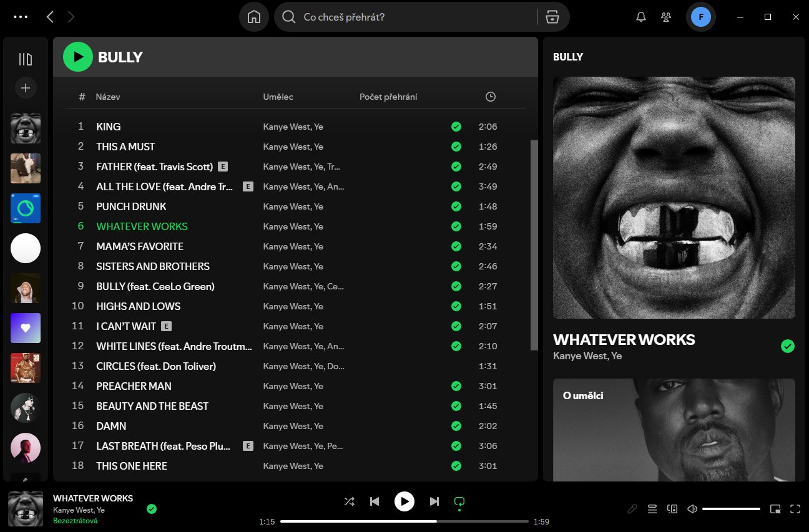Screen dimensions: 809x532
Task: Sort by the Počet přehrání column header
Action: click(x=388, y=97)
